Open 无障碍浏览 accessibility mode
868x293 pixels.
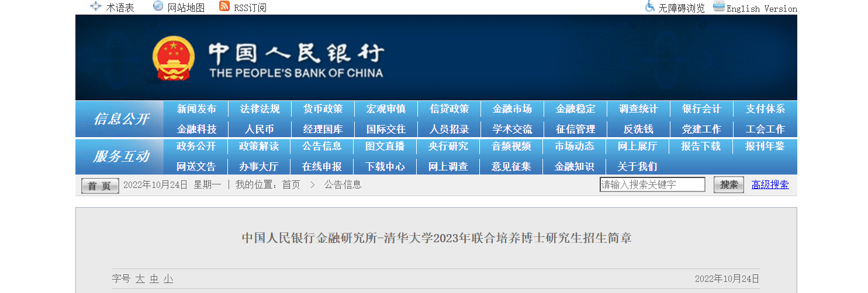click(682, 8)
